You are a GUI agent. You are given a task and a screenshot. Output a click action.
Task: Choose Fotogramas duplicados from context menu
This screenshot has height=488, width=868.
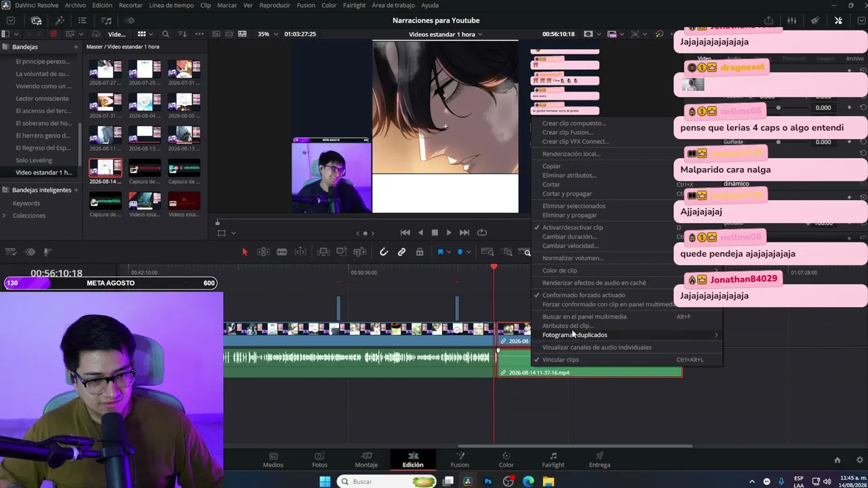[x=627, y=335]
